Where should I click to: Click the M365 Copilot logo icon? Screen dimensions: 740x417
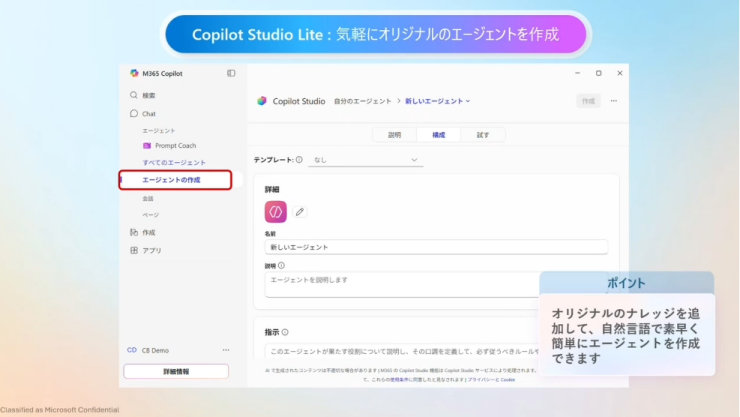click(x=134, y=73)
